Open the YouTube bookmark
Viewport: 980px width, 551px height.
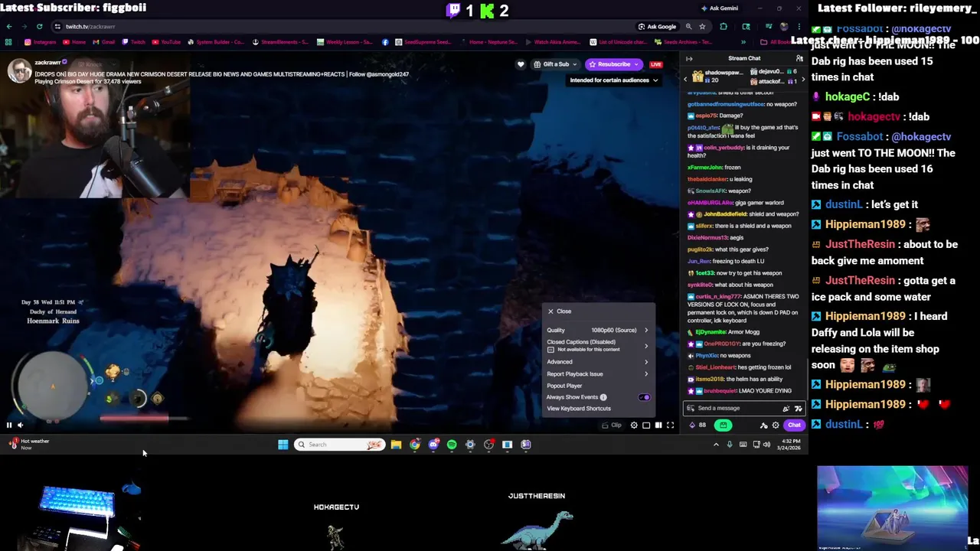click(167, 42)
